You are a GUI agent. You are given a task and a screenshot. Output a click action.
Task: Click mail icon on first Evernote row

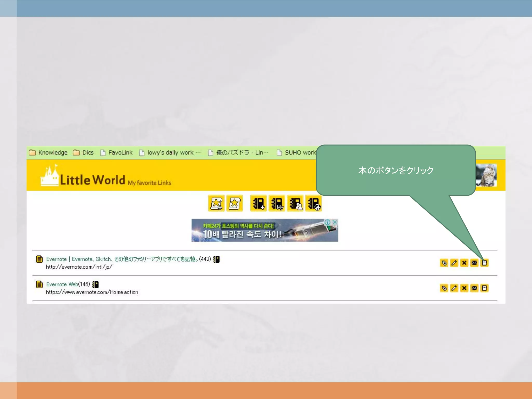click(x=474, y=263)
